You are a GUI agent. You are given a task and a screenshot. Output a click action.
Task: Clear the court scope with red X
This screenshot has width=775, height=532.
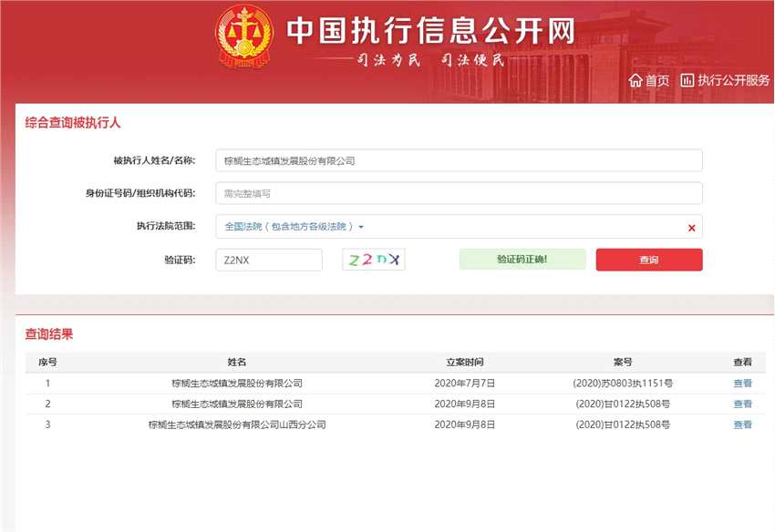pyautogui.click(x=691, y=228)
